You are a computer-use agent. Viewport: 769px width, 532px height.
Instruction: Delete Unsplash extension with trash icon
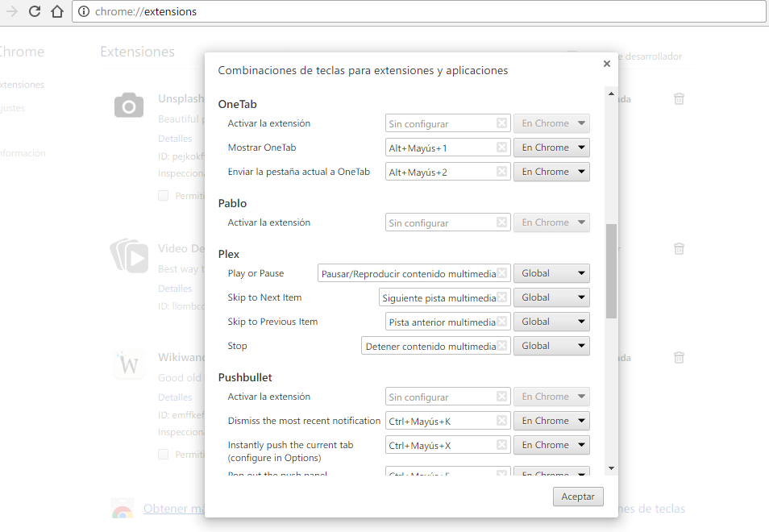coord(679,98)
